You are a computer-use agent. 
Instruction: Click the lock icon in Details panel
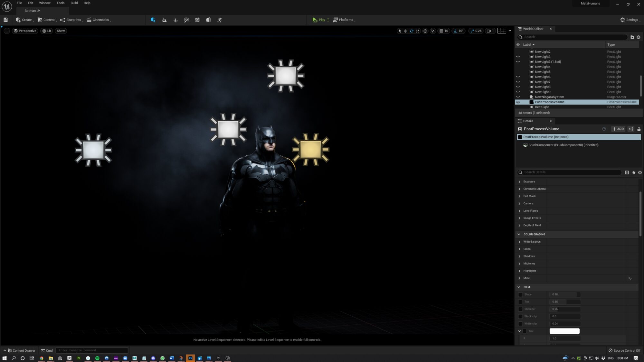[639, 129]
